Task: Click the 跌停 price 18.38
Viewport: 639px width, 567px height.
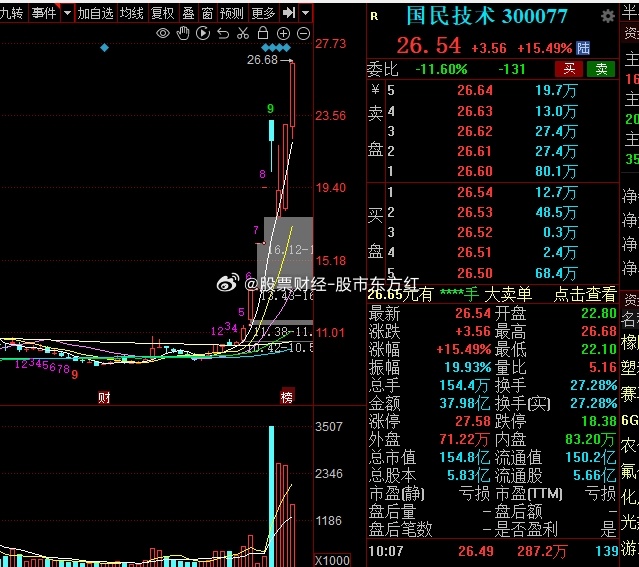Action: tap(599, 421)
